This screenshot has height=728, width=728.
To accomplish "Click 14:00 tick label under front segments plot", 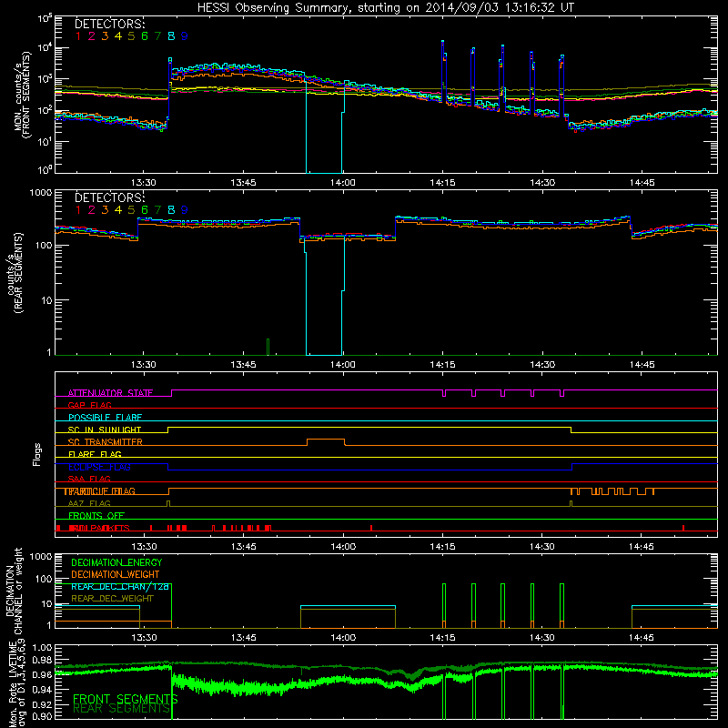I will coord(343,183).
